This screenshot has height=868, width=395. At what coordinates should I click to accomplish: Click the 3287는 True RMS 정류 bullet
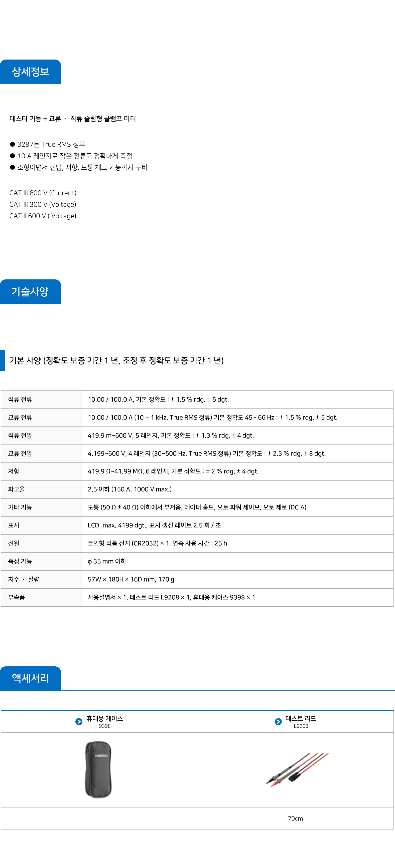(51, 145)
